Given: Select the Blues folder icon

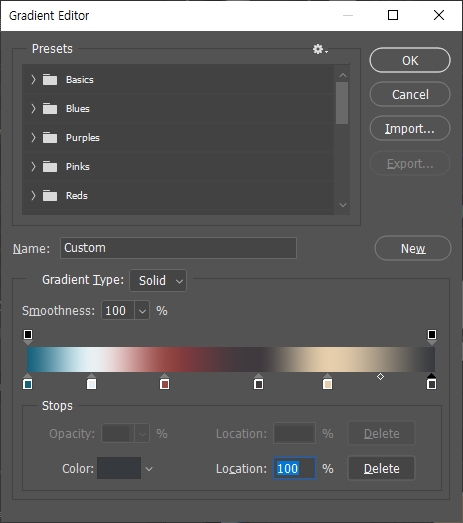Looking at the screenshot, I should tap(50, 108).
